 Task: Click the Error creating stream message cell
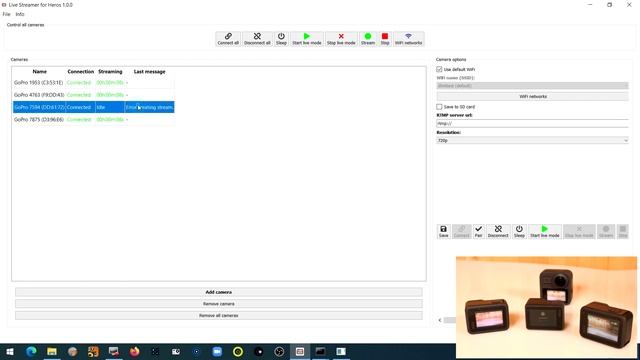click(149, 107)
